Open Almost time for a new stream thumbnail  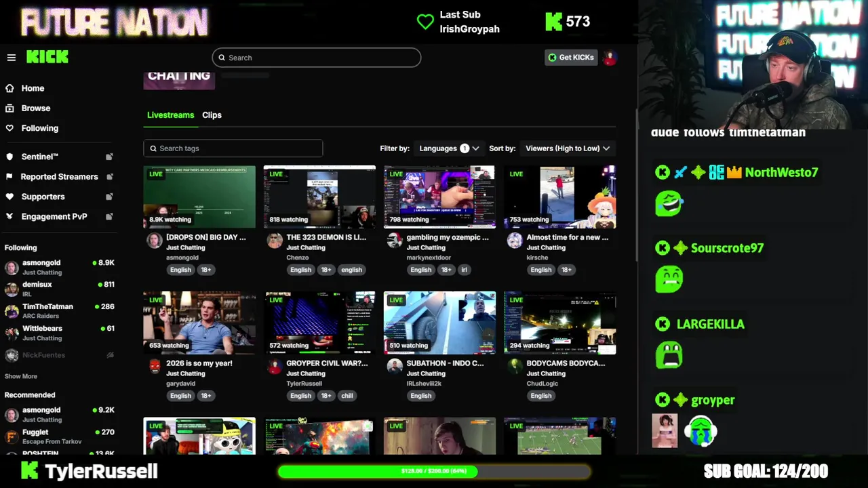coord(560,197)
